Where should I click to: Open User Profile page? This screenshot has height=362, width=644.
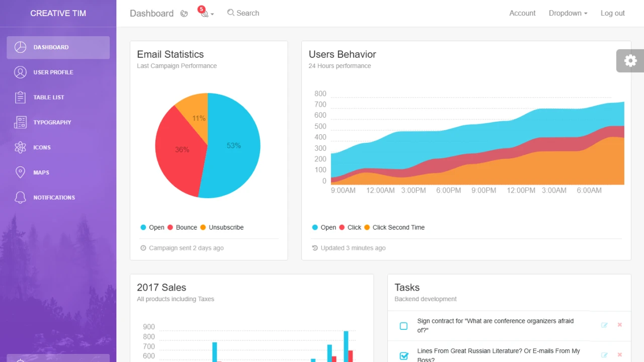[58, 72]
